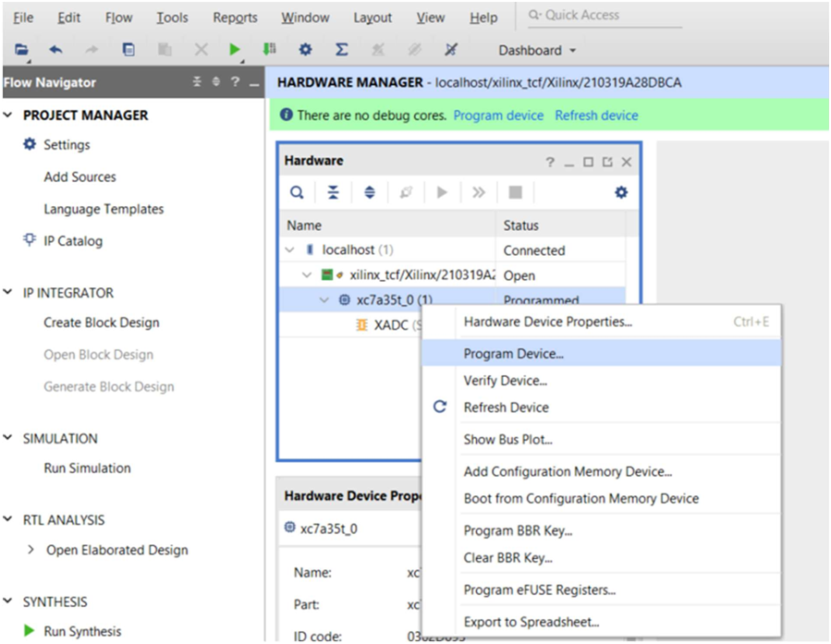The height and width of the screenshot is (644, 831).
Task: Click the green Run toolbar arrow
Action: click(236, 50)
